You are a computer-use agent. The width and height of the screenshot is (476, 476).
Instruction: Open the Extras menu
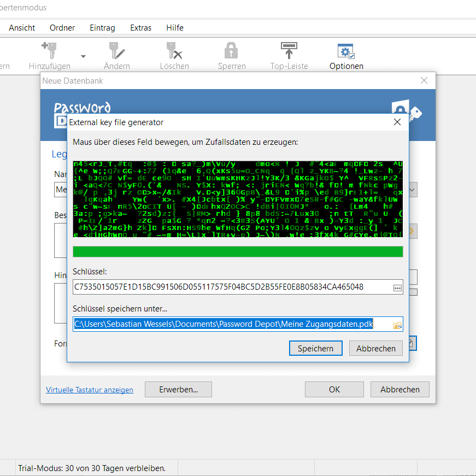tap(140, 28)
